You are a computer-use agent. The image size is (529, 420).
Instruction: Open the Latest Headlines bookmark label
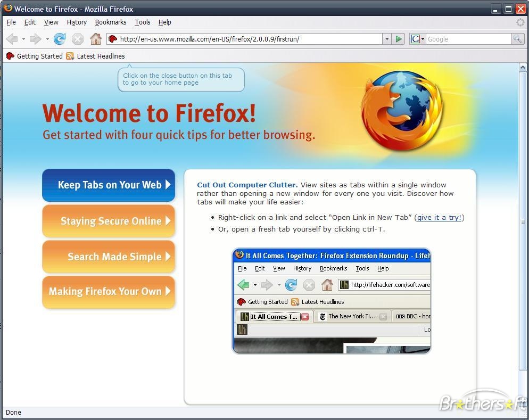101,56
